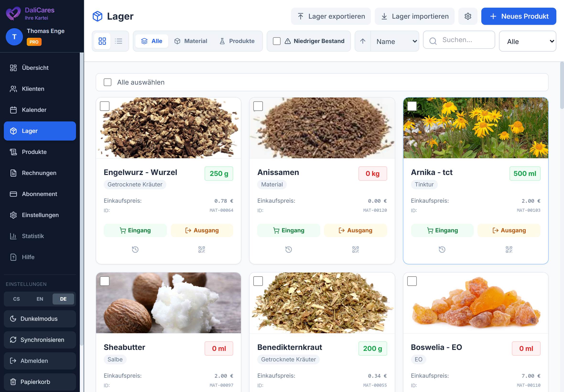Select the grid view icon
The height and width of the screenshot is (392, 564).
(x=102, y=41)
